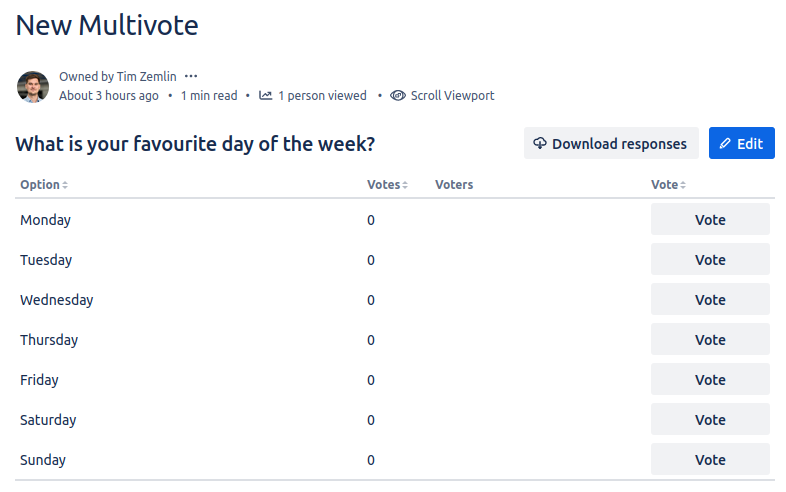Vote for Tuesday
786x492 pixels.
click(710, 260)
